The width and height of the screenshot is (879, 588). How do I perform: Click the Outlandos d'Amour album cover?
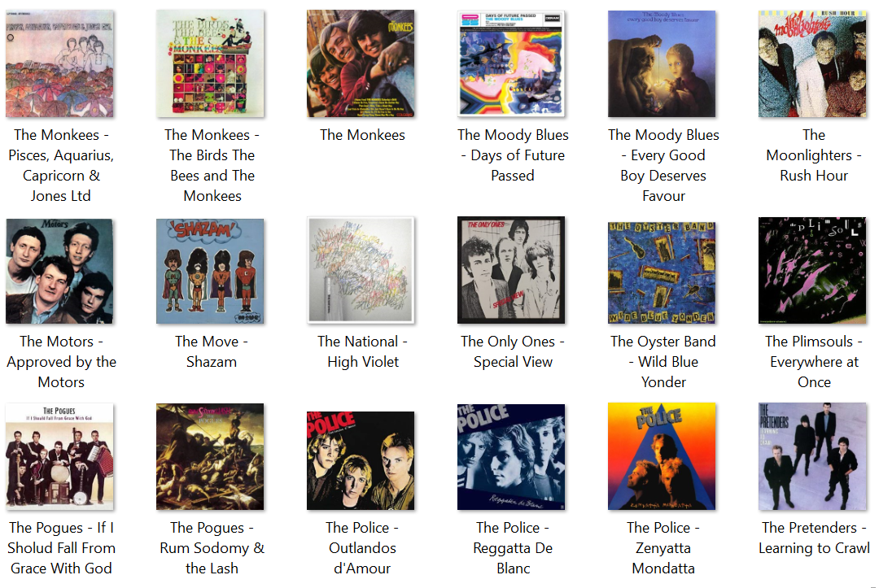361,460
